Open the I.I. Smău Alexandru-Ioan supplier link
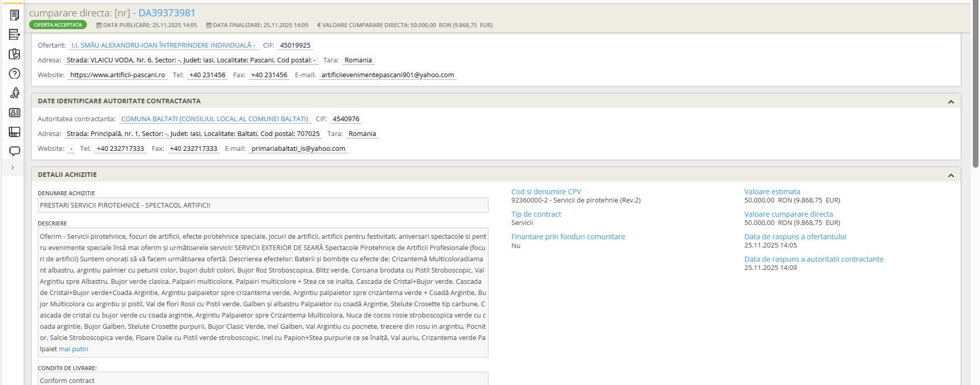This screenshot has width=980, height=385. click(x=163, y=46)
